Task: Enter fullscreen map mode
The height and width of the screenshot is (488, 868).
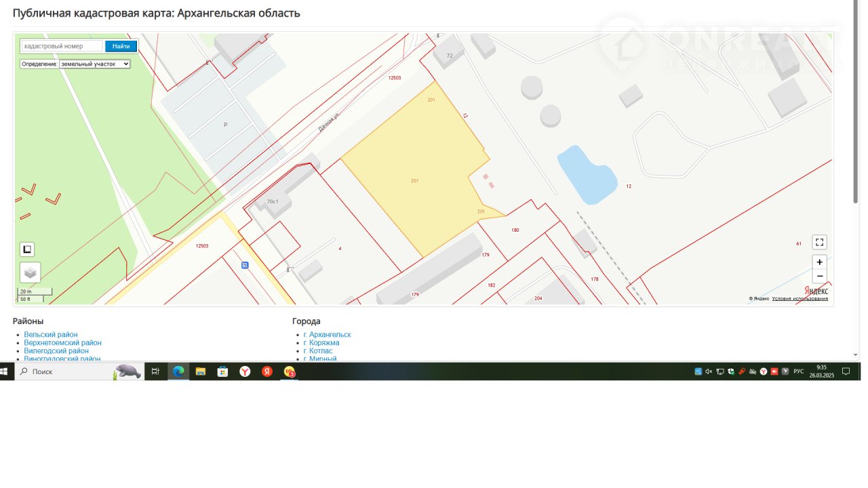Action: (819, 243)
